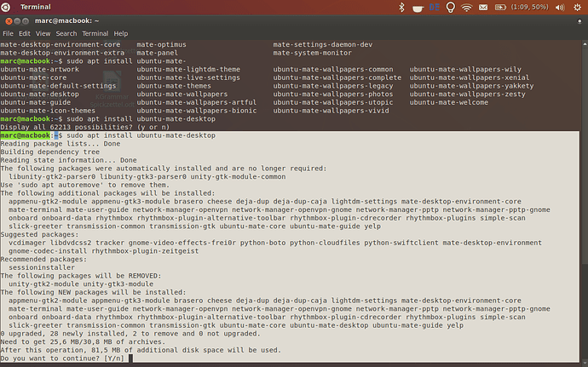Click 'sessioninstaller' package name
Image resolution: width=588 pixels, height=367 pixels.
point(42,267)
